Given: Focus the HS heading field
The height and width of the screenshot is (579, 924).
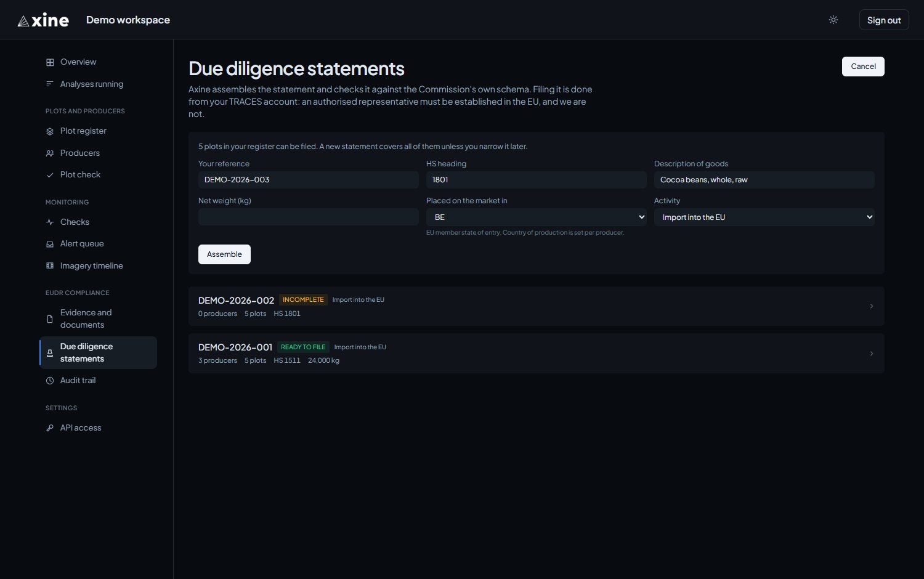Looking at the screenshot, I should click(x=537, y=180).
